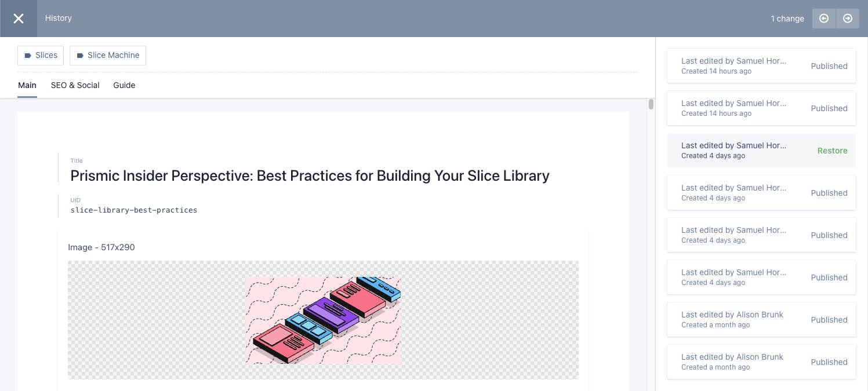
Task: Switch to the SEO & Social tab
Action: click(75, 85)
